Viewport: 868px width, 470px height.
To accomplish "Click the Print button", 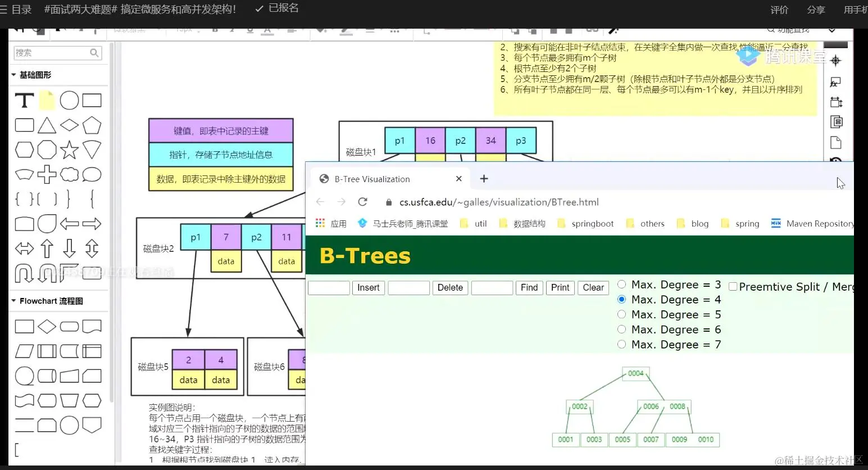I will coord(560,288).
